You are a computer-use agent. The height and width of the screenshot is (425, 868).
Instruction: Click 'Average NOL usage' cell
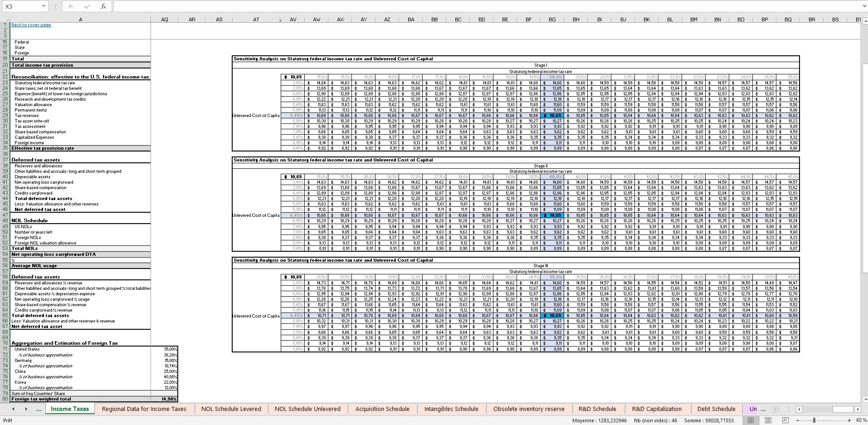[80, 266]
